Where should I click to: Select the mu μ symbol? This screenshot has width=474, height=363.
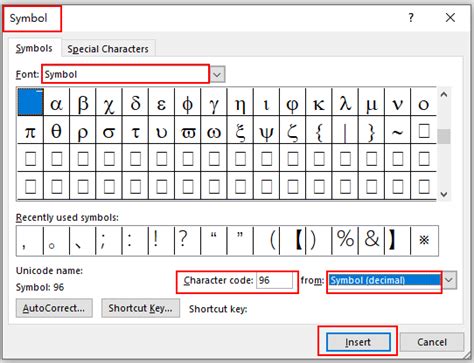point(371,102)
